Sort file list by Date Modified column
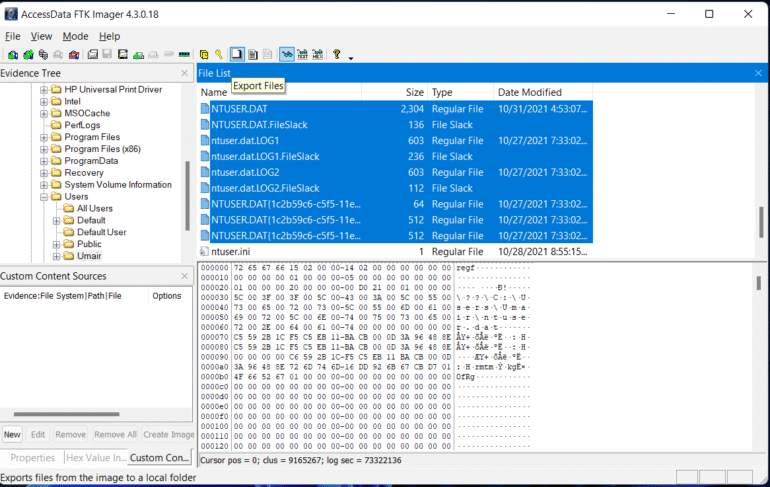The image size is (770, 487). coord(529,92)
